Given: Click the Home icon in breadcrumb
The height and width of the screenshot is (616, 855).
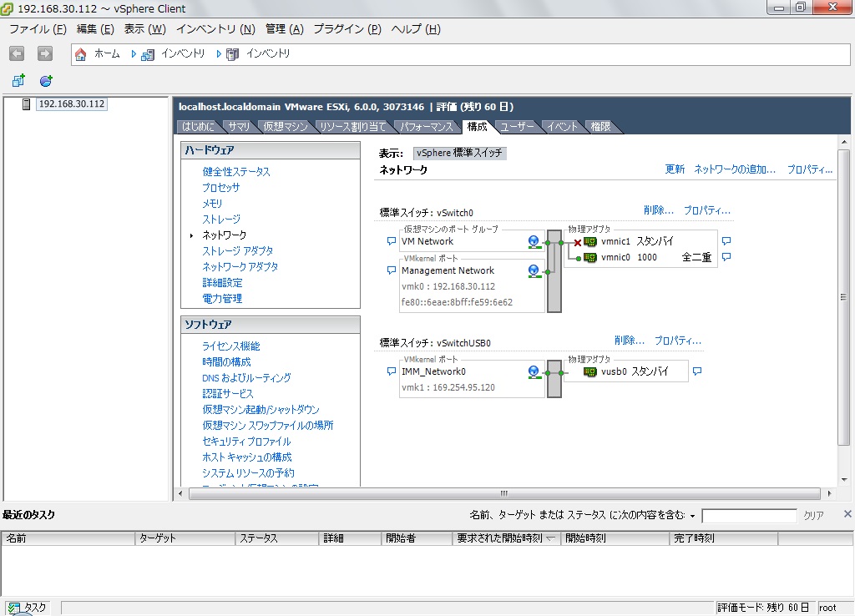Looking at the screenshot, I should tap(81, 54).
